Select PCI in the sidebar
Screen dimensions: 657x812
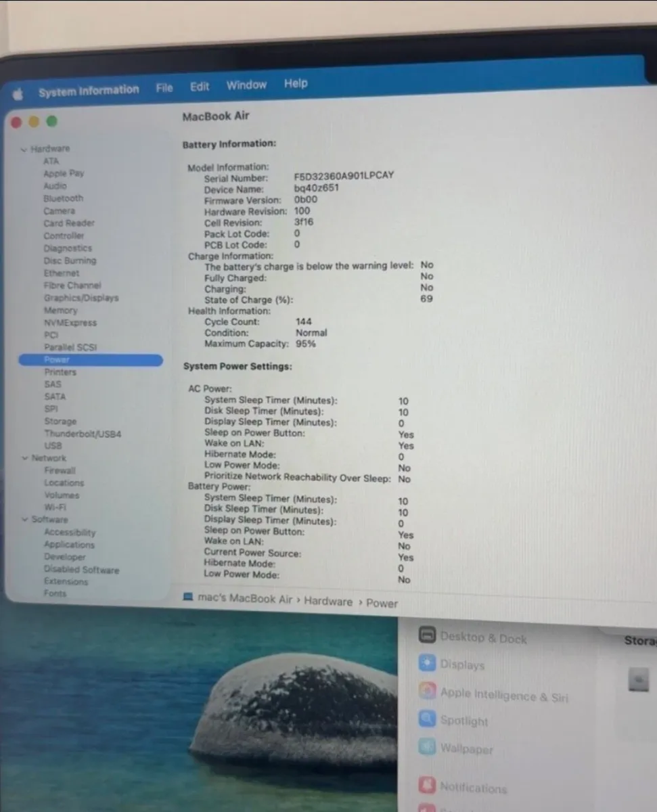click(x=51, y=334)
